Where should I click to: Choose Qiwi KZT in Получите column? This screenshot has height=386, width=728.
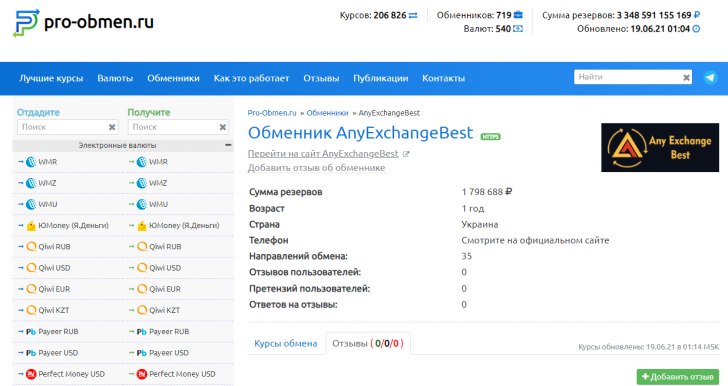[x=164, y=310]
